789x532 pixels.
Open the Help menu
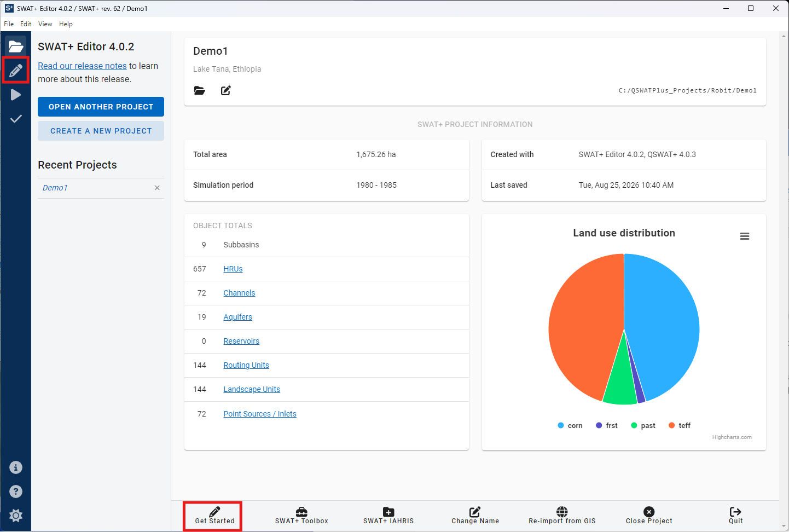pyautogui.click(x=66, y=24)
